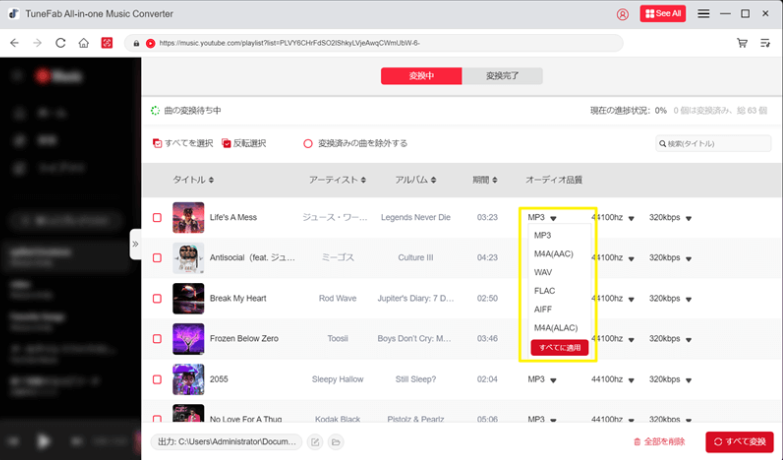Choose WAV in format list

(543, 272)
